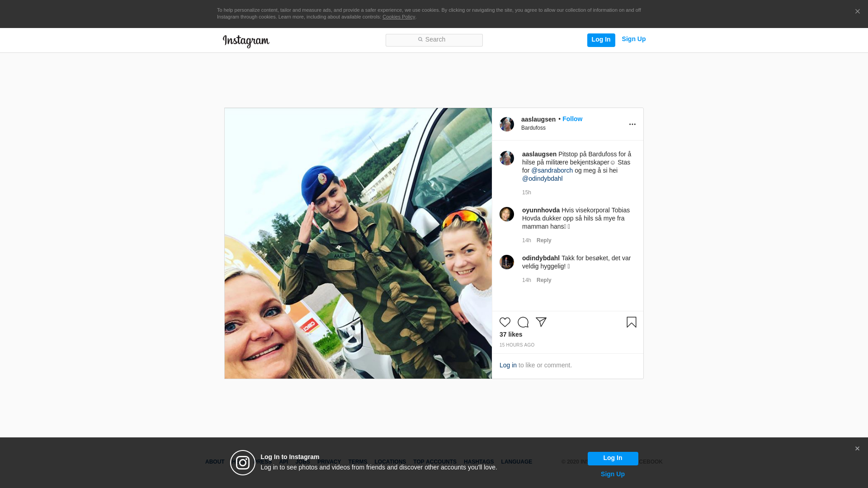The width and height of the screenshot is (868, 488).
Task: Dismiss the cookie notice banner
Action: [x=857, y=12]
